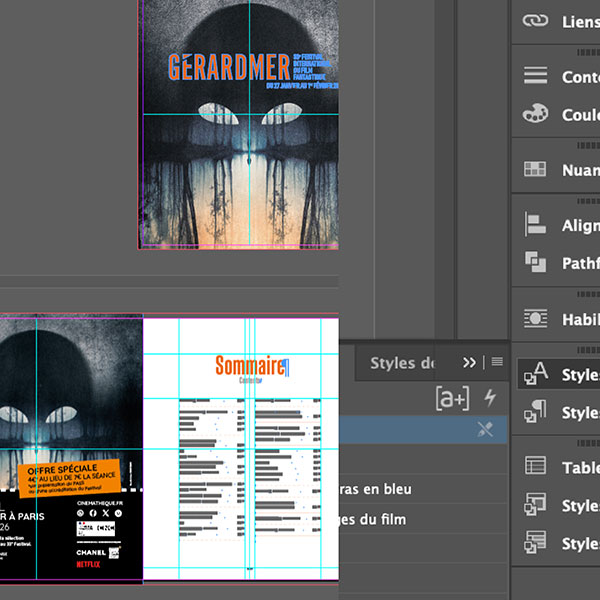Image resolution: width=600 pixels, height=600 pixels.
Task: Open the Tableau panel icon
Action: click(x=535, y=466)
